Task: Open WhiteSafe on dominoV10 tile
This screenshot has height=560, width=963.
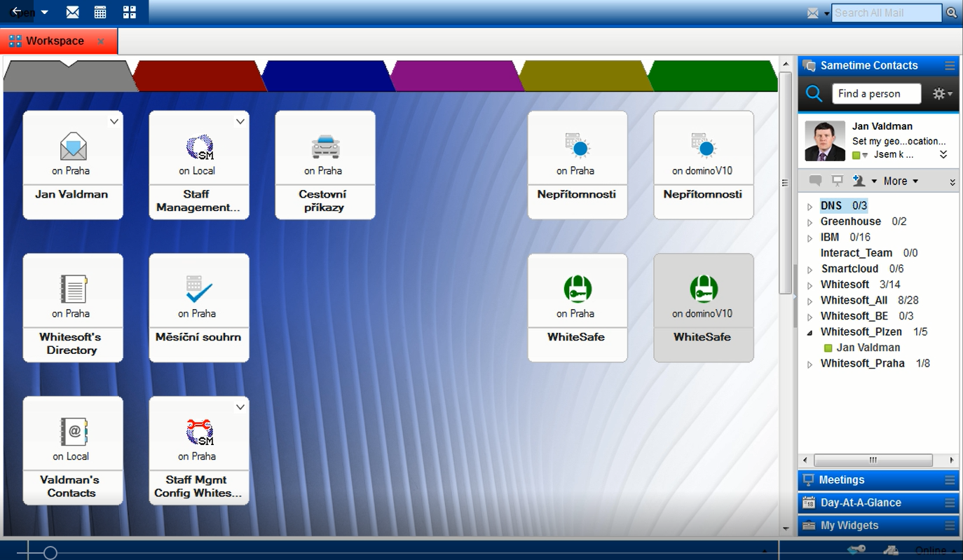Action: point(704,308)
